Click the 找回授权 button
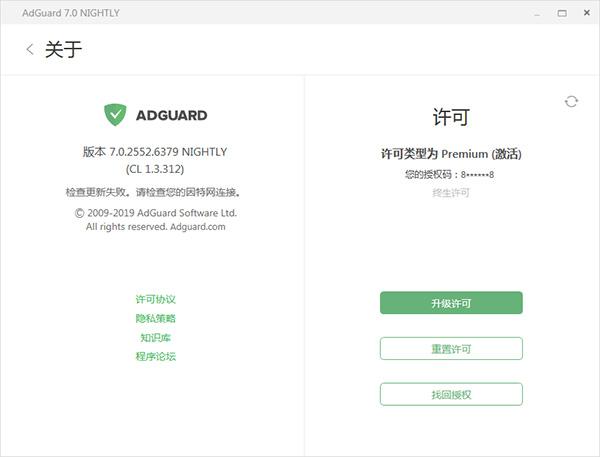The image size is (600, 457). (451, 394)
